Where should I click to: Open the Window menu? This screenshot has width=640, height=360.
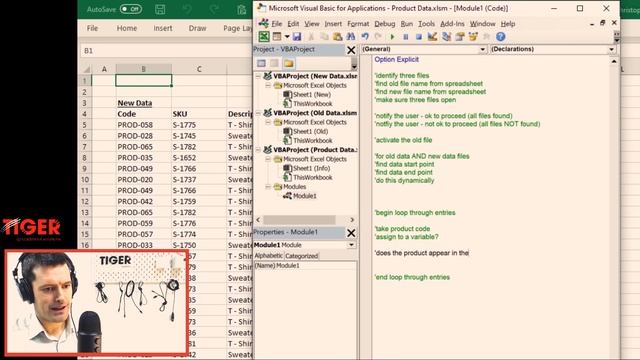[482, 24]
